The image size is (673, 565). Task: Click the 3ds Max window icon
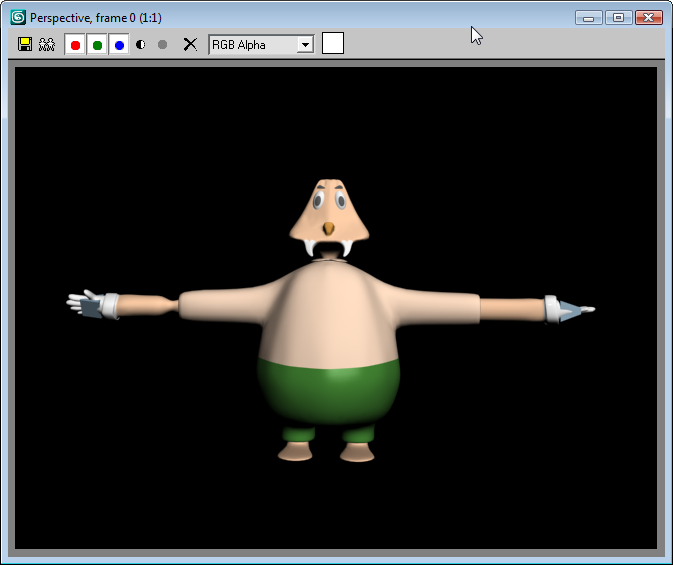18,18
